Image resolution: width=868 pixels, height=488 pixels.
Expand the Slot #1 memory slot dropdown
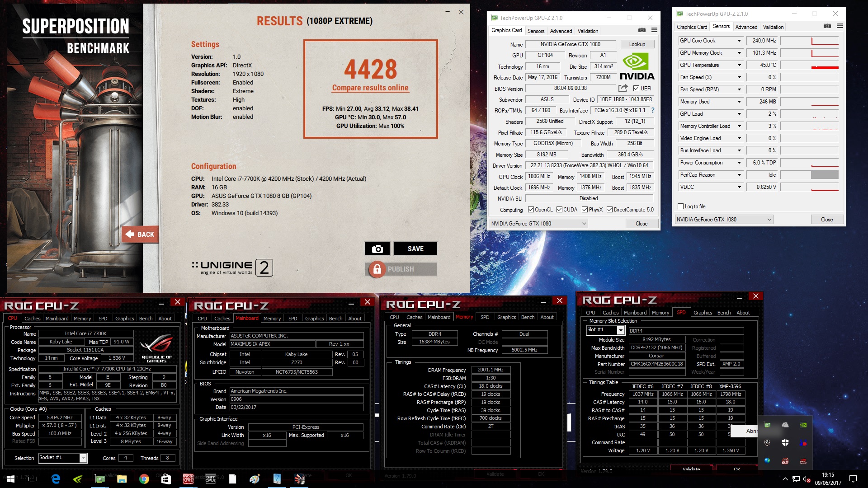point(621,330)
